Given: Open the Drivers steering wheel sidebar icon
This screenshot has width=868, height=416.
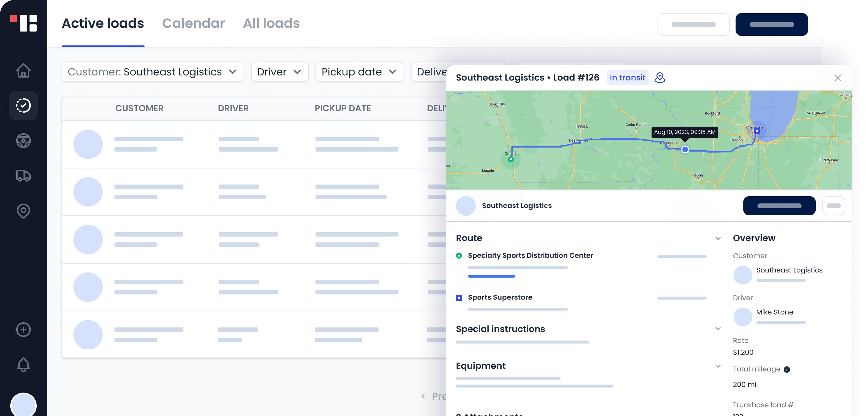Looking at the screenshot, I should tap(23, 141).
